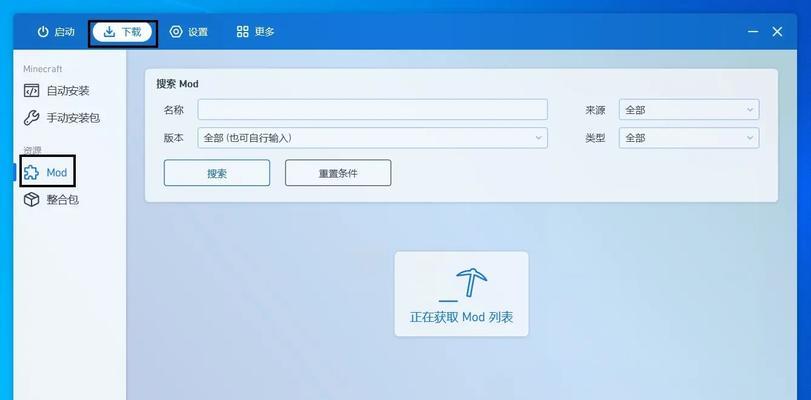Open the 更多 more tab
811x400 pixels.
256,32
